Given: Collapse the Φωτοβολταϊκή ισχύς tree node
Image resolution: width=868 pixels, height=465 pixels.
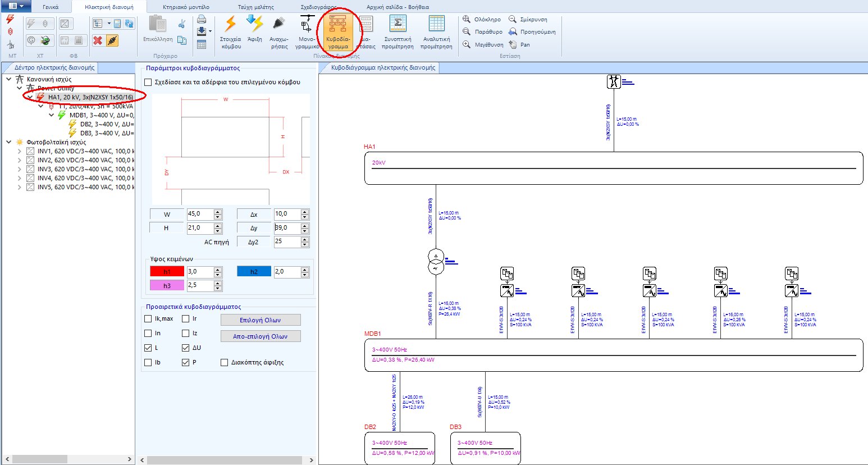Looking at the screenshot, I should (9, 142).
